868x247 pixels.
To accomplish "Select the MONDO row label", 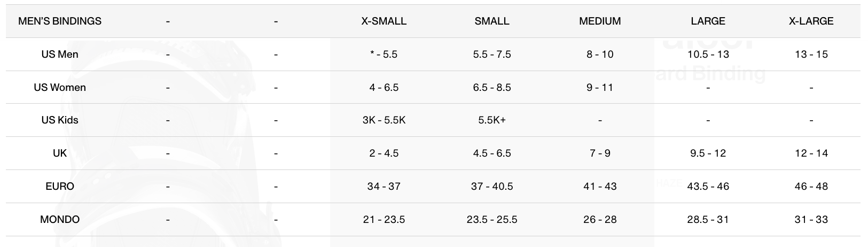I will [x=60, y=220].
